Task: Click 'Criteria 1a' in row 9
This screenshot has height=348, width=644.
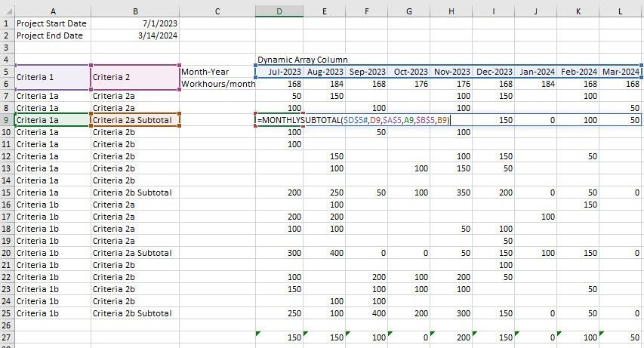Action: coord(53,120)
